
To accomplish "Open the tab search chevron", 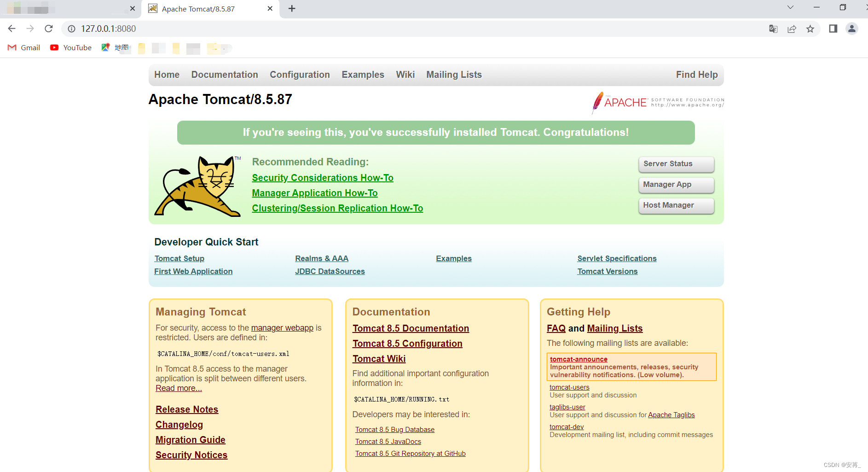I will click(790, 7).
